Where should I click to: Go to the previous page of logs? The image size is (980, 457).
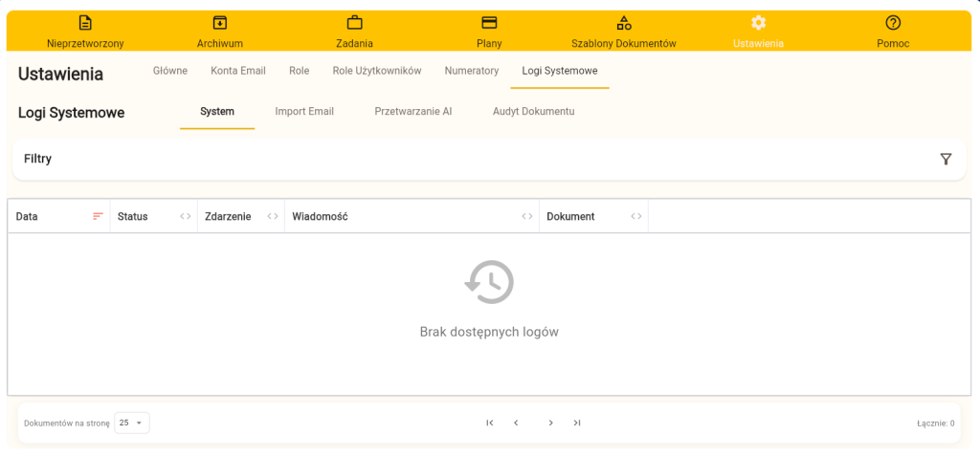[516, 423]
